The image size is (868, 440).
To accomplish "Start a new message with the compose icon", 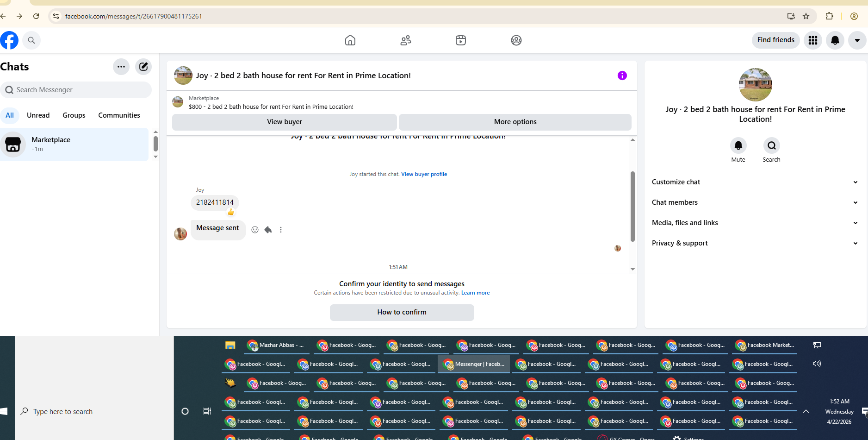I will pyautogui.click(x=143, y=67).
